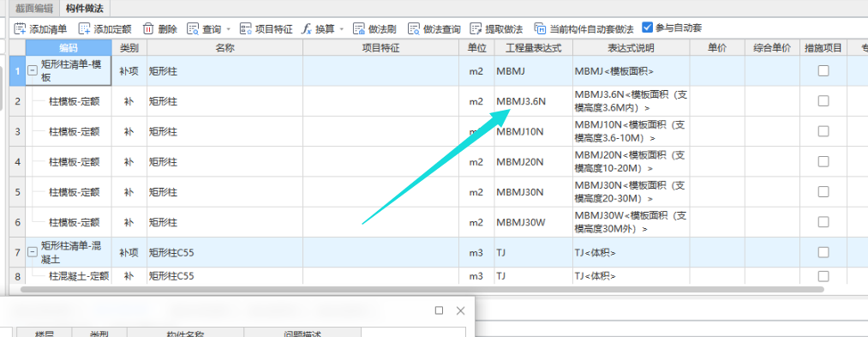Check 措施项目 box for MBMJ3.6N row
The image size is (868, 337).
823,101
